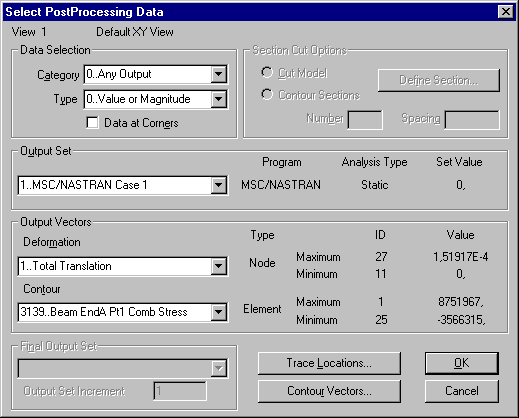Open the Type dropdown in Data Selection
The image size is (519, 418).
[x=219, y=99]
